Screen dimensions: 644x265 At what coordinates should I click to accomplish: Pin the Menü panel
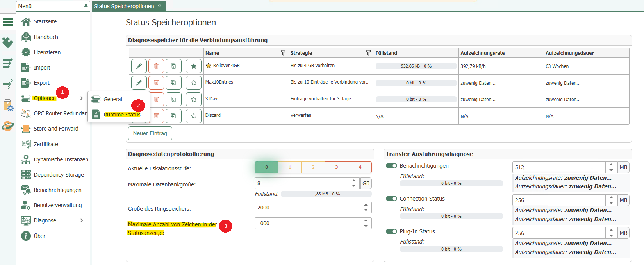(86, 6)
